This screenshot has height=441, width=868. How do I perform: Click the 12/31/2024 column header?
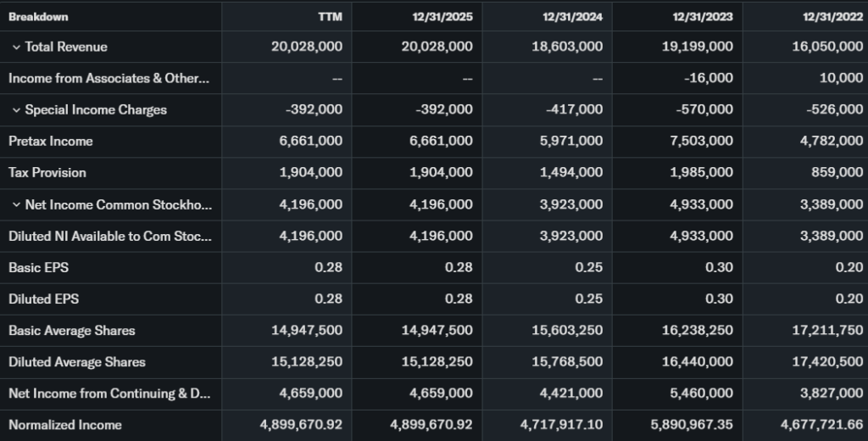coord(572,16)
